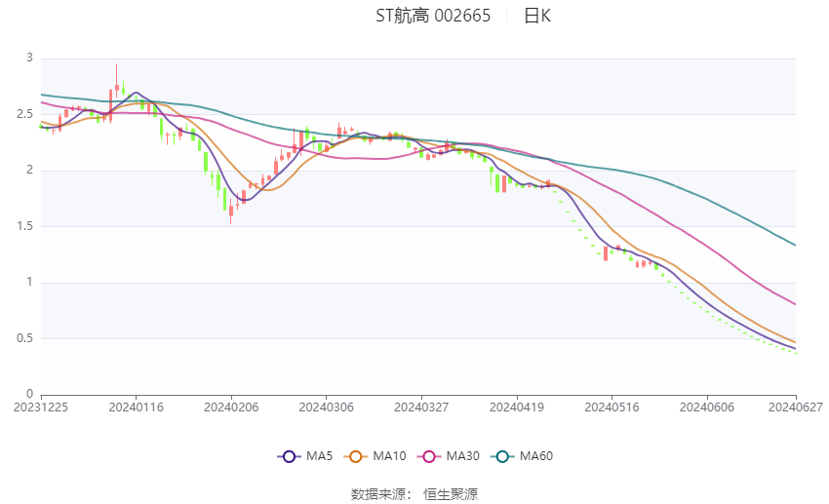Click the 20240306 date axis label
This screenshot has width=829, height=504.
[326, 407]
